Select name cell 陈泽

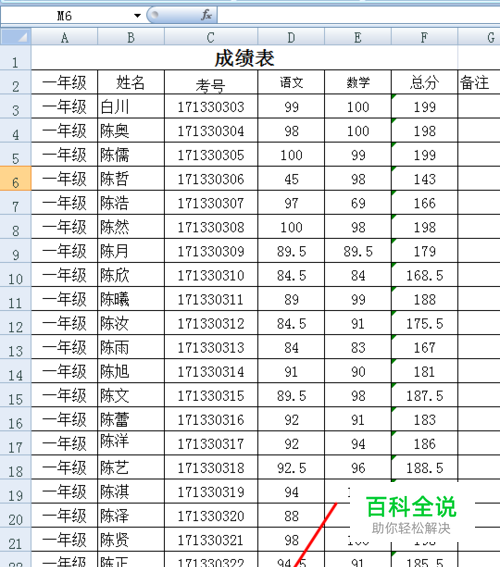pyautogui.click(x=131, y=515)
